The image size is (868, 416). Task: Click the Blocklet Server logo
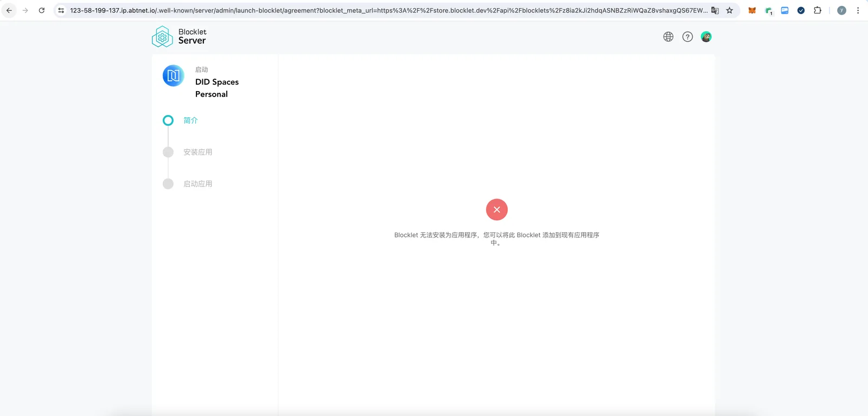tap(162, 37)
